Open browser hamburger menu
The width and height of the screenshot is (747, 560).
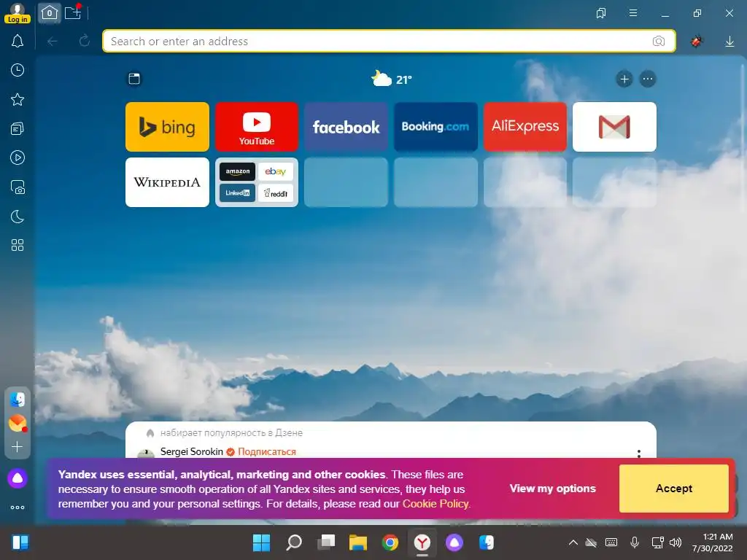tap(633, 13)
